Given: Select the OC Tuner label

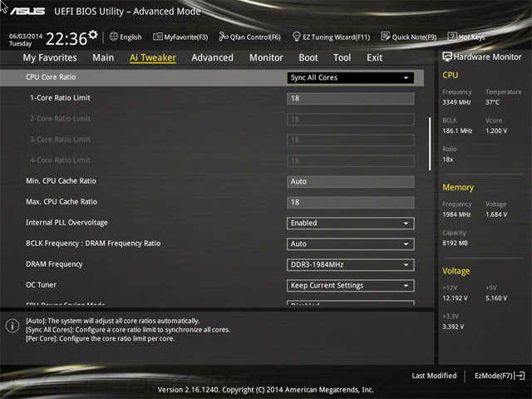Looking at the screenshot, I should click(41, 284).
